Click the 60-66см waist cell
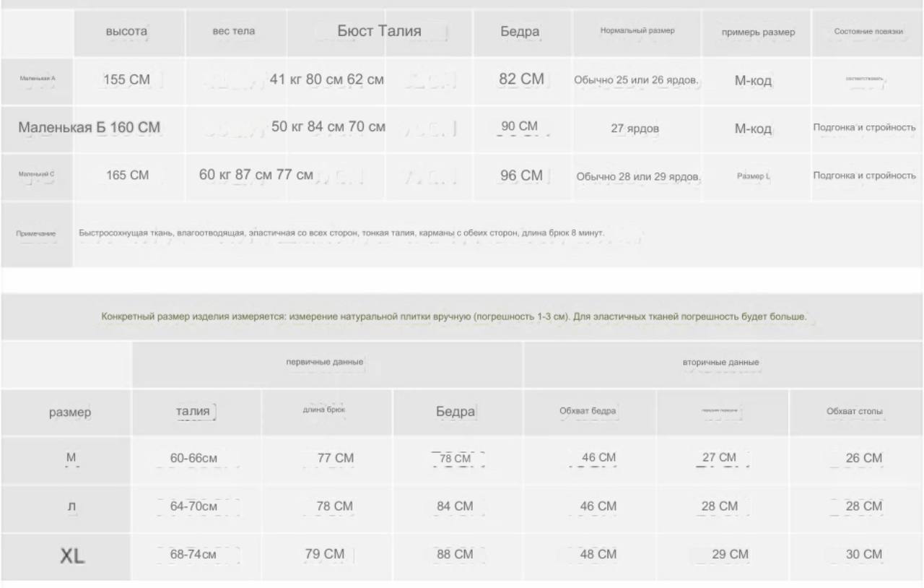This screenshot has height=588, width=924. [x=194, y=458]
